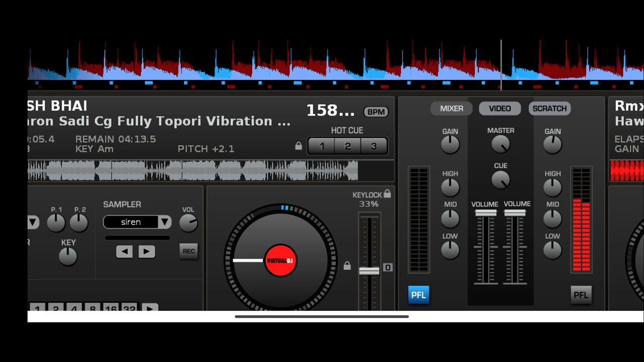Click the pitch reset 0 button
The height and width of the screenshot is (362, 644).
(387, 267)
